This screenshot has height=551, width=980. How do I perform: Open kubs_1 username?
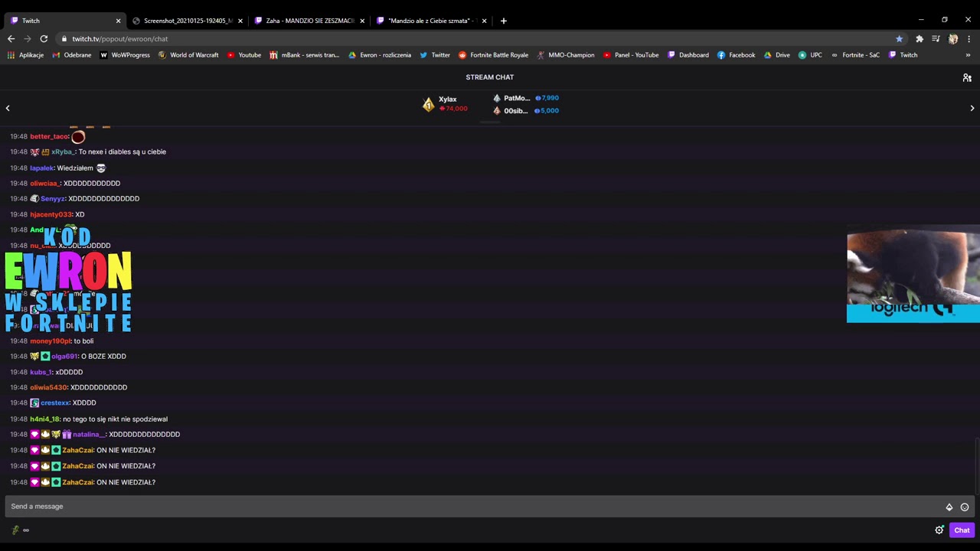(x=41, y=372)
